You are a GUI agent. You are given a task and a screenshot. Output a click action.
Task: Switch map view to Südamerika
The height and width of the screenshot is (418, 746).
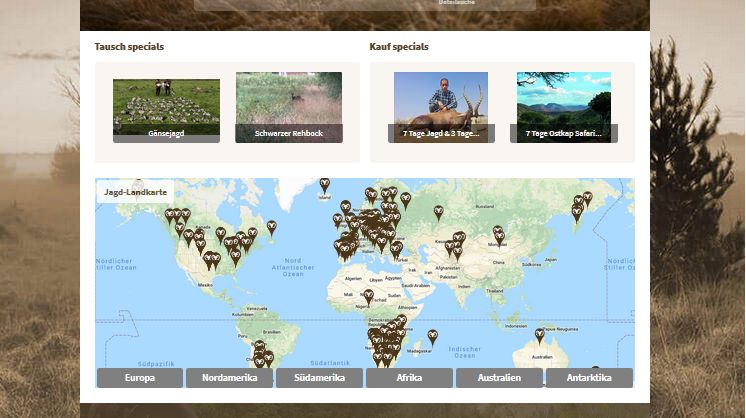319,378
